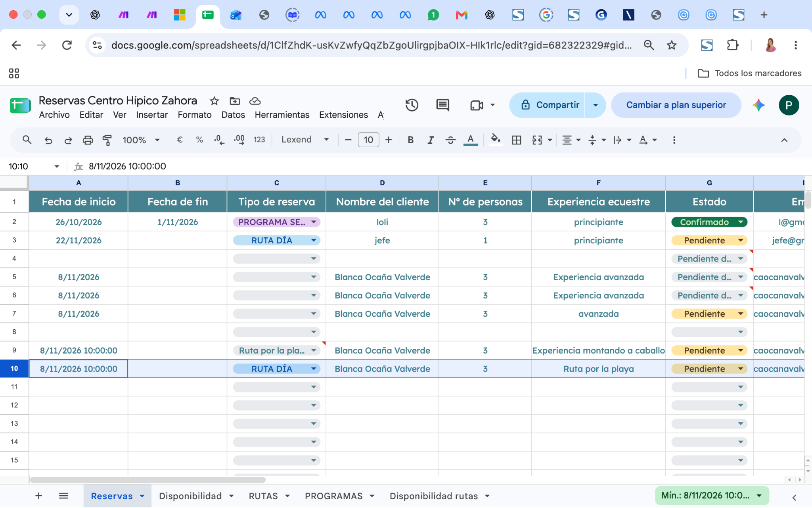
Task: Click Cambiar a plan superior button
Action: coord(676,105)
